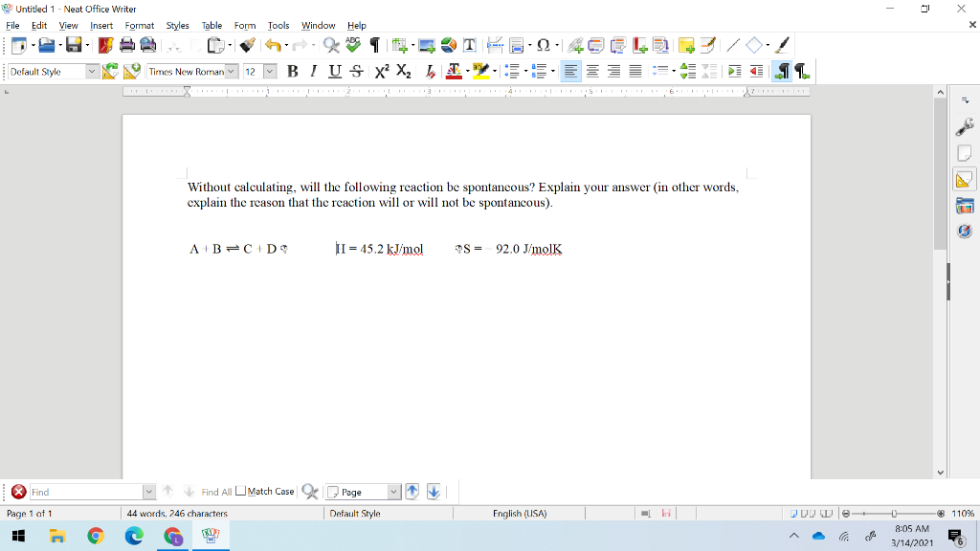Viewport: 980px width, 551px height.
Task: Open the Print Preview icon
Action: pyautogui.click(x=145, y=44)
